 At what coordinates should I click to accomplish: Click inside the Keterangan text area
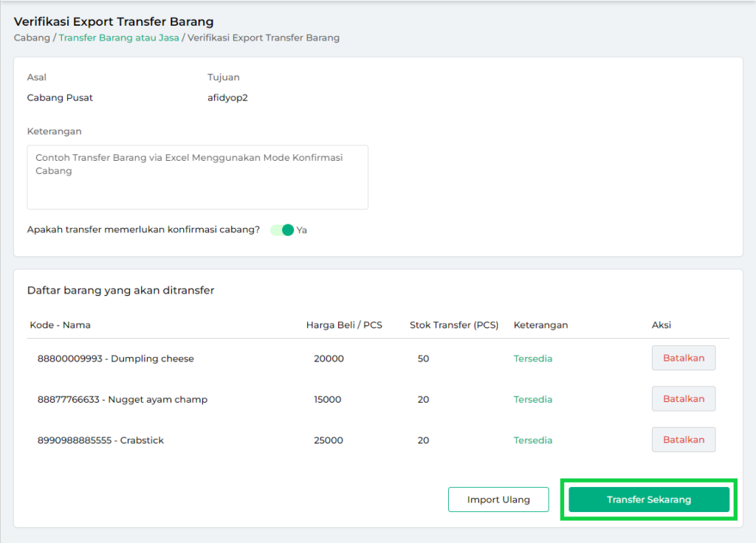(x=197, y=176)
